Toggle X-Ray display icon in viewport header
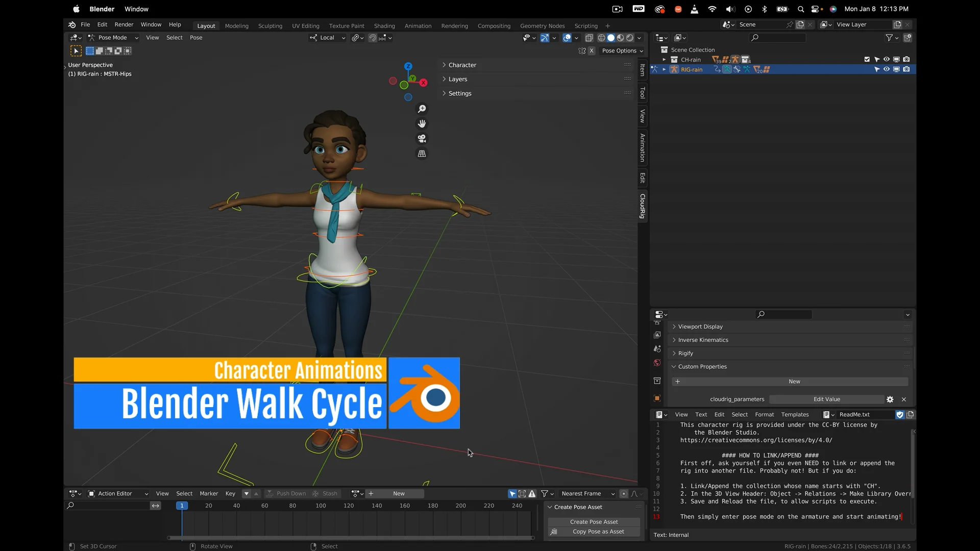 pos(589,38)
